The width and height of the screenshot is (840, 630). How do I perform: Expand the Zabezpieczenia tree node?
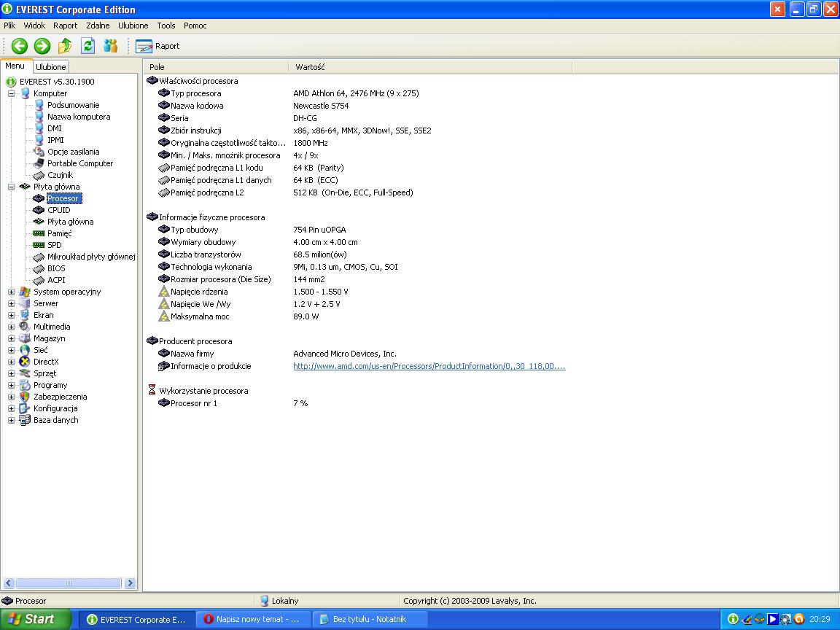pyautogui.click(x=11, y=397)
